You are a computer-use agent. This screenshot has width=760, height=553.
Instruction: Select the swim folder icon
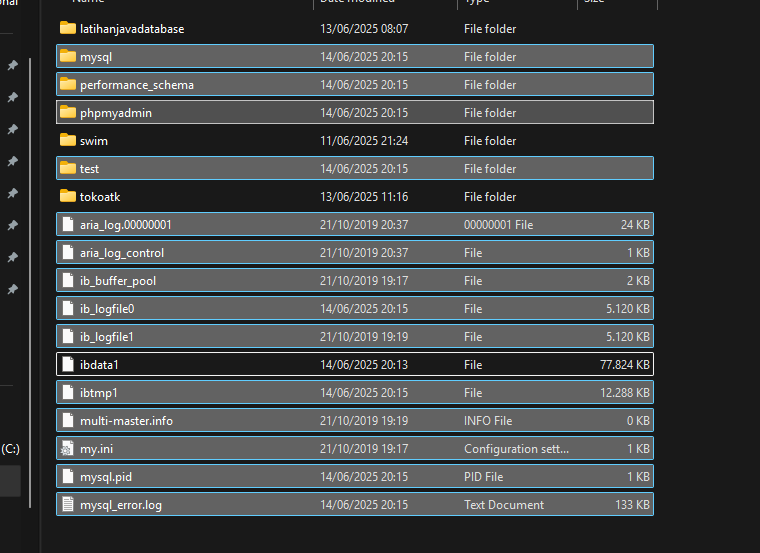coord(68,140)
